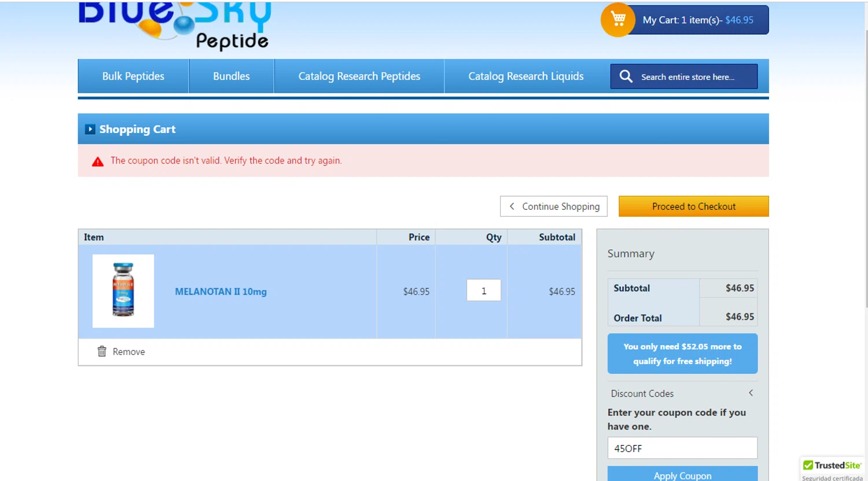Click the invalid coupon error message
This screenshot has width=868, height=481.
pos(226,161)
